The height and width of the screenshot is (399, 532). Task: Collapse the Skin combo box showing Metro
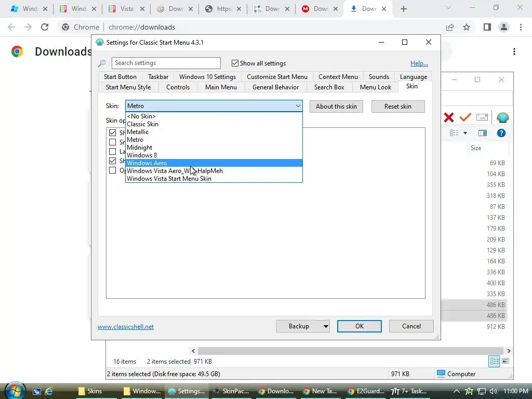214,106
